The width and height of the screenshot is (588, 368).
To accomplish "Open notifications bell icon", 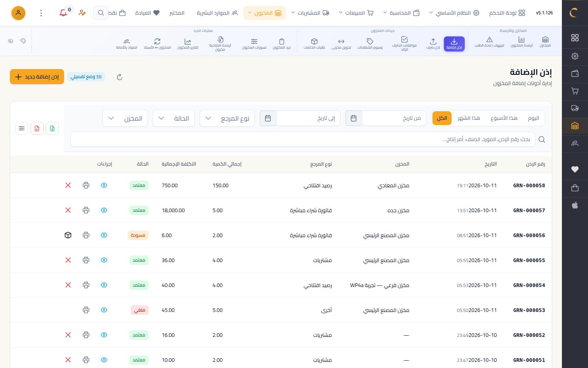I will [x=63, y=13].
